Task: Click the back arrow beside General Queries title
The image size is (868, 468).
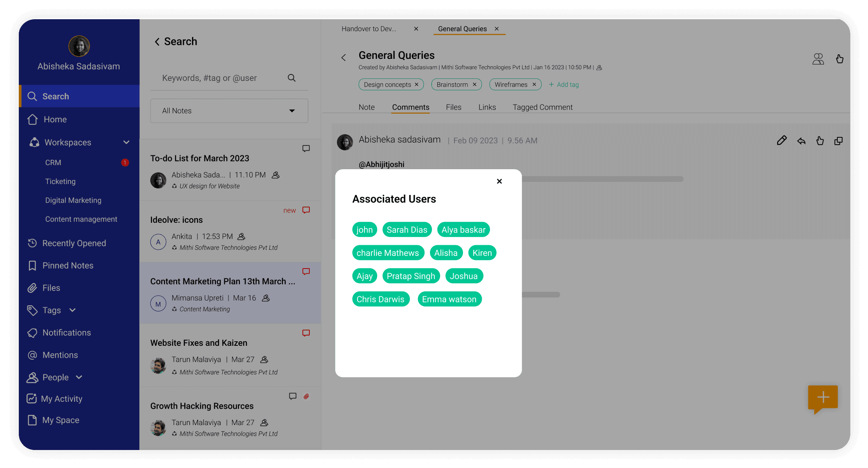Action: point(343,58)
